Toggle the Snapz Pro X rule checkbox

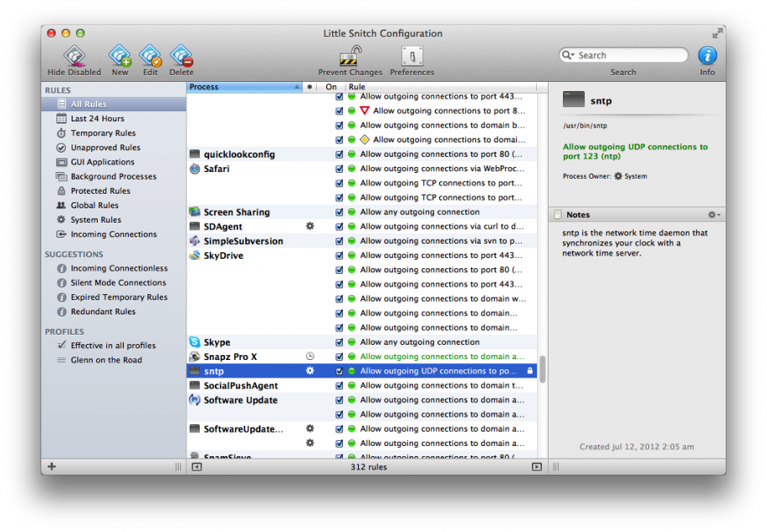point(339,357)
